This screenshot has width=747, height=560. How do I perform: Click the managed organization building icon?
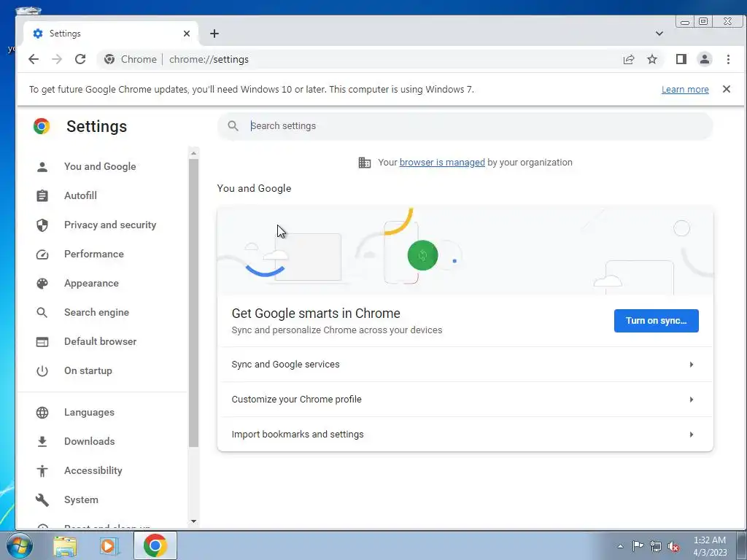click(x=365, y=163)
